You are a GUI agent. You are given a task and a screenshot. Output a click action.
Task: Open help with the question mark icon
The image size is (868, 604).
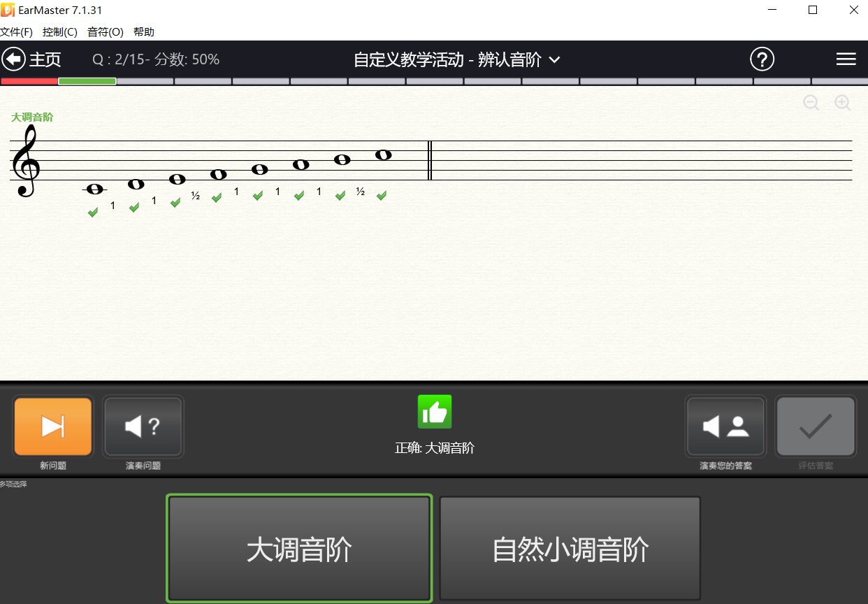tap(762, 59)
